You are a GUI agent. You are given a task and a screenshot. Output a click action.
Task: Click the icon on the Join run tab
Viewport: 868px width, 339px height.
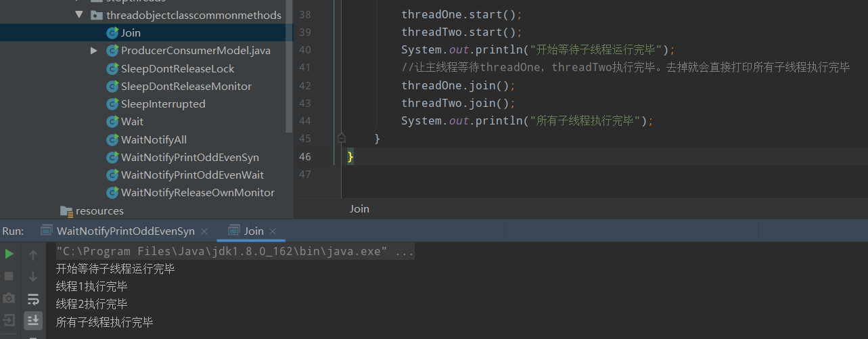[234, 231]
